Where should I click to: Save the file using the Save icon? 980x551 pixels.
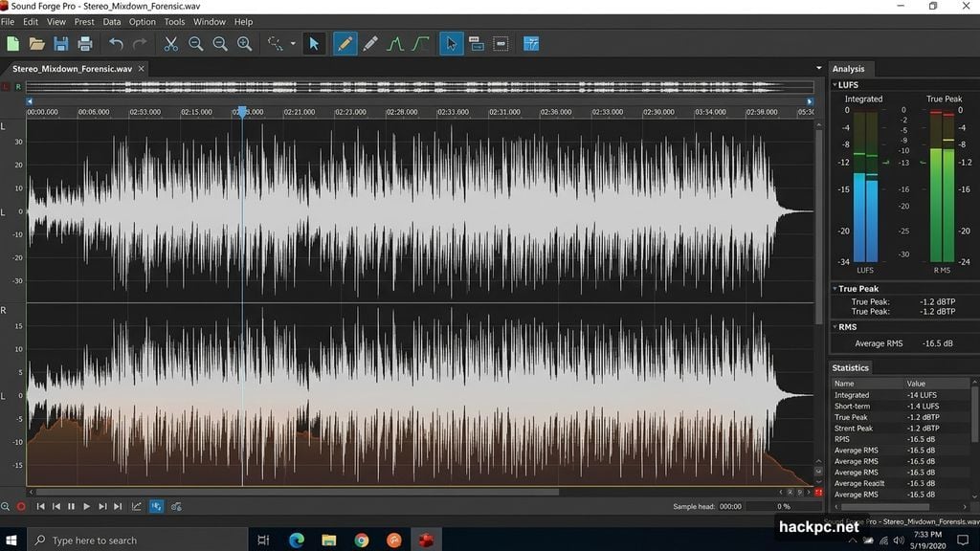[x=60, y=43]
